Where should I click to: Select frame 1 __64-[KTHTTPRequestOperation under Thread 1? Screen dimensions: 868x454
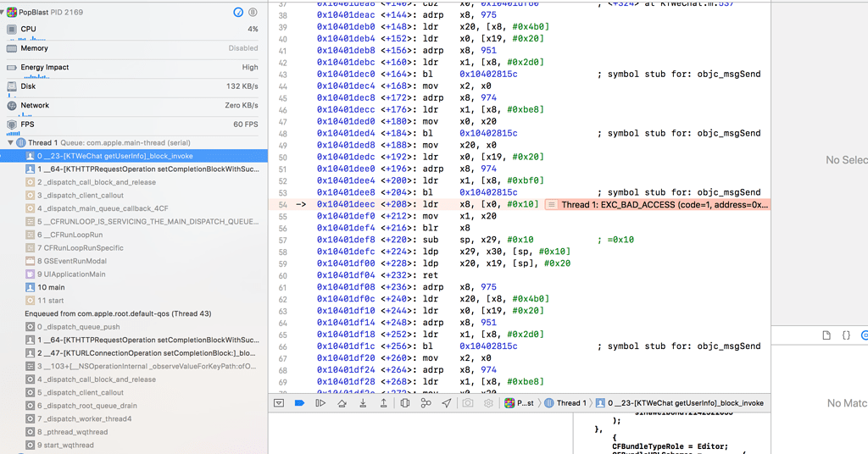[133, 169]
